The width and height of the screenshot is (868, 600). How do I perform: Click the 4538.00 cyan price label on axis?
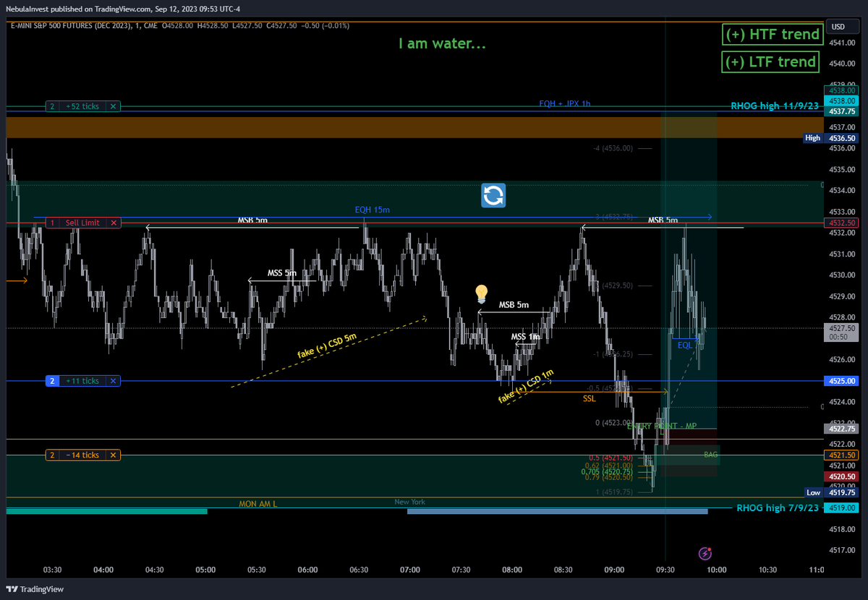pos(843,101)
